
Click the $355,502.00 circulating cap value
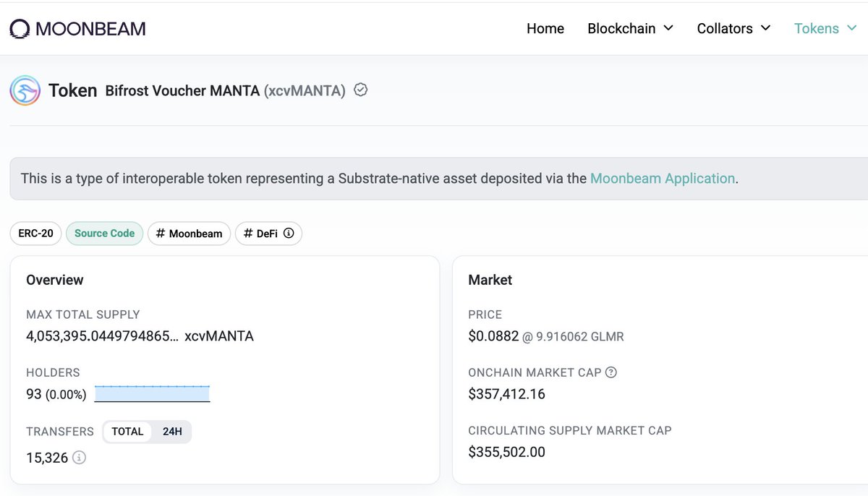[x=507, y=452]
